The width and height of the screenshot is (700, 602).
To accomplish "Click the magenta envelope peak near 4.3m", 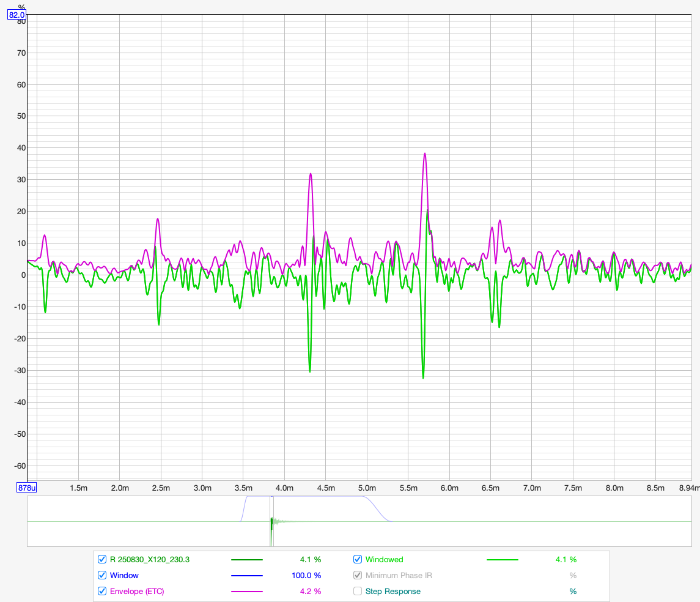I will tap(311, 174).
